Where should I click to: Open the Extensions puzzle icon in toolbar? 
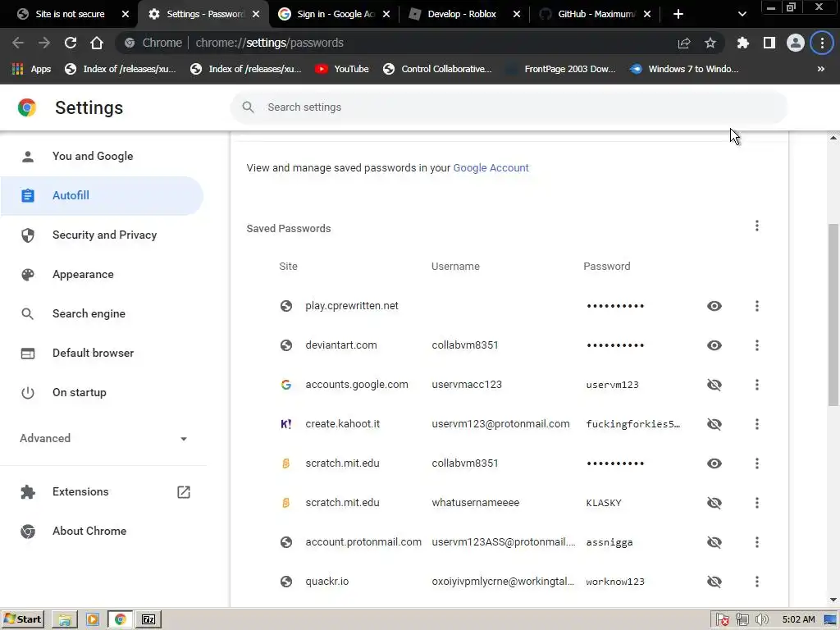click(743, 43)
